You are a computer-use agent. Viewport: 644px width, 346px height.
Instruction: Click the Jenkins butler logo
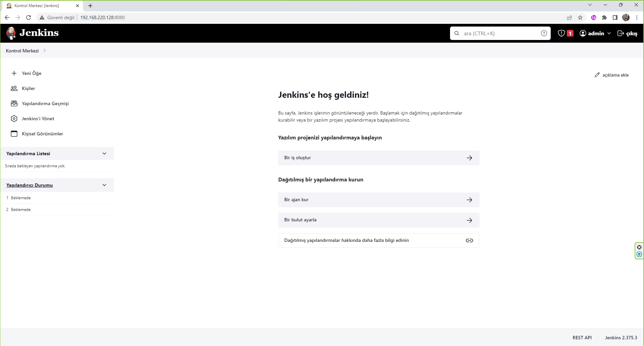11,33
